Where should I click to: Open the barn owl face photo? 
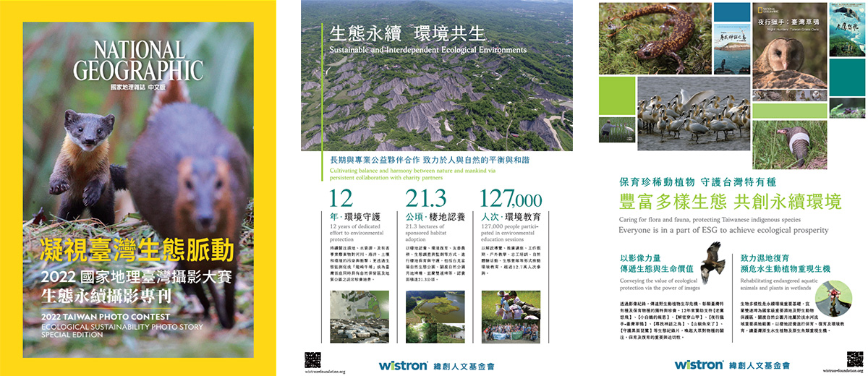coord(786,56)
